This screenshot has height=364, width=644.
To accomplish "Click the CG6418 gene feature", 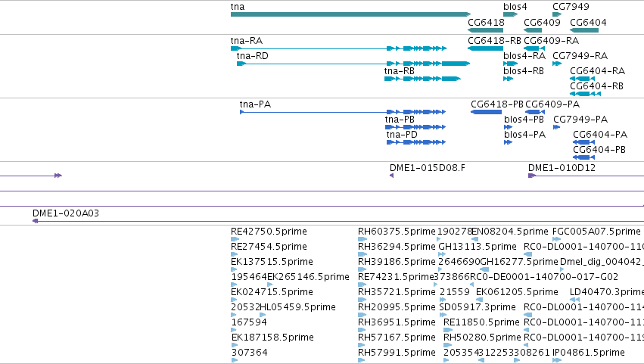I will click(486, 30).
